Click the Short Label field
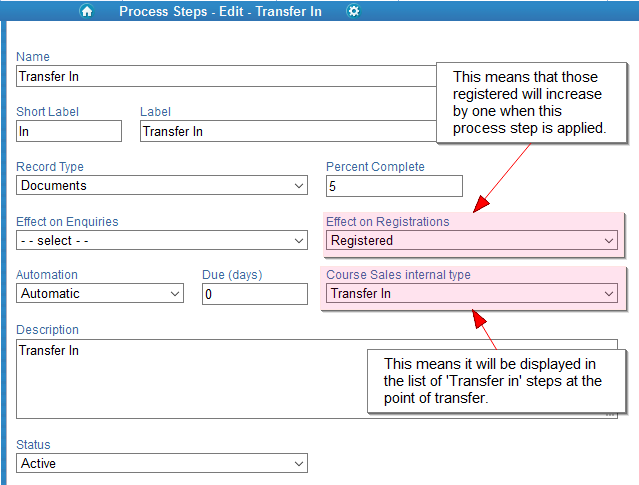The image size is (639, 485). click(69, 131)
